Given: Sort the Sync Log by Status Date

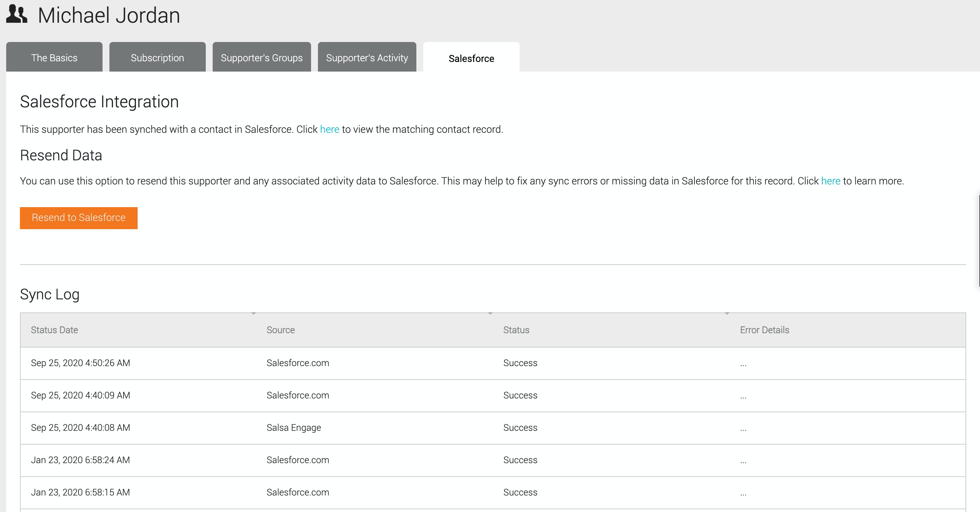Looking at the screenshot, I should pyautogui.click(x=54, y=330).
